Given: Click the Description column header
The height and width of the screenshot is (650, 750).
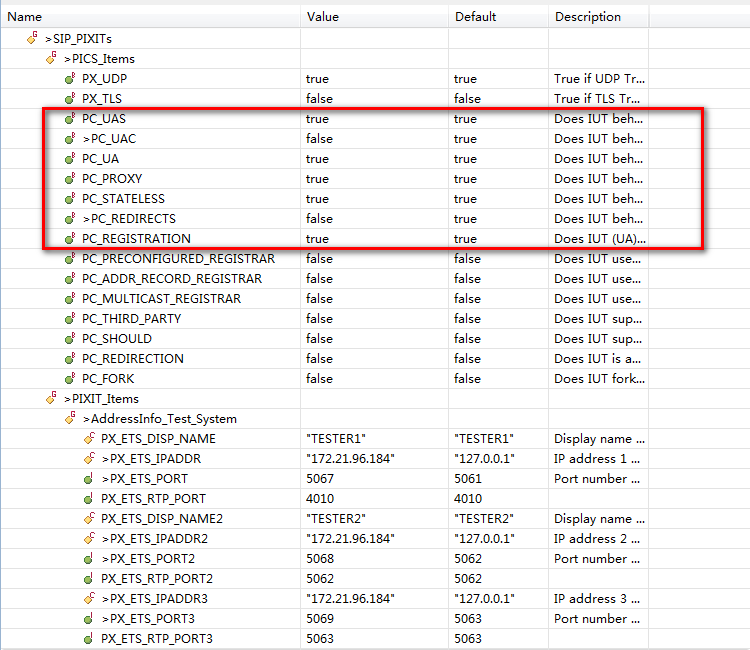Looking at the screenshot, I should tap(588, 17).
